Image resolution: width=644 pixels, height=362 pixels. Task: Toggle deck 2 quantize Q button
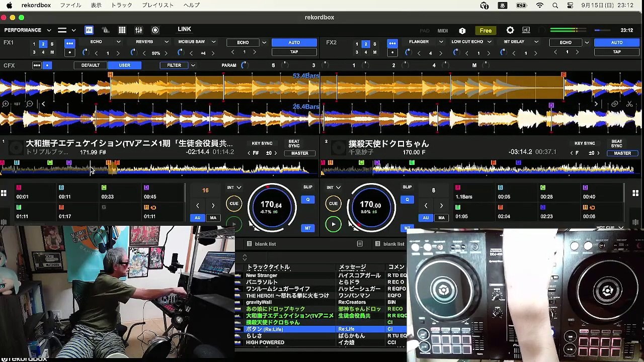(407, 200)
